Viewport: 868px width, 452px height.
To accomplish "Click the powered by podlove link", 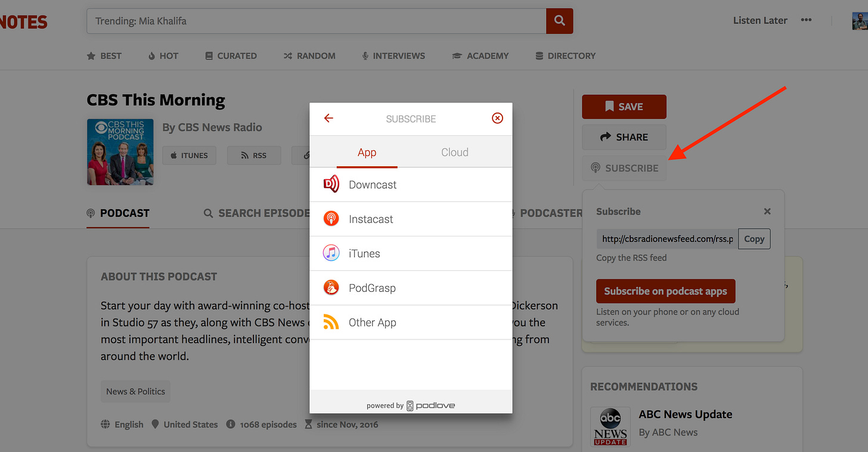I will tap(411, 406).
